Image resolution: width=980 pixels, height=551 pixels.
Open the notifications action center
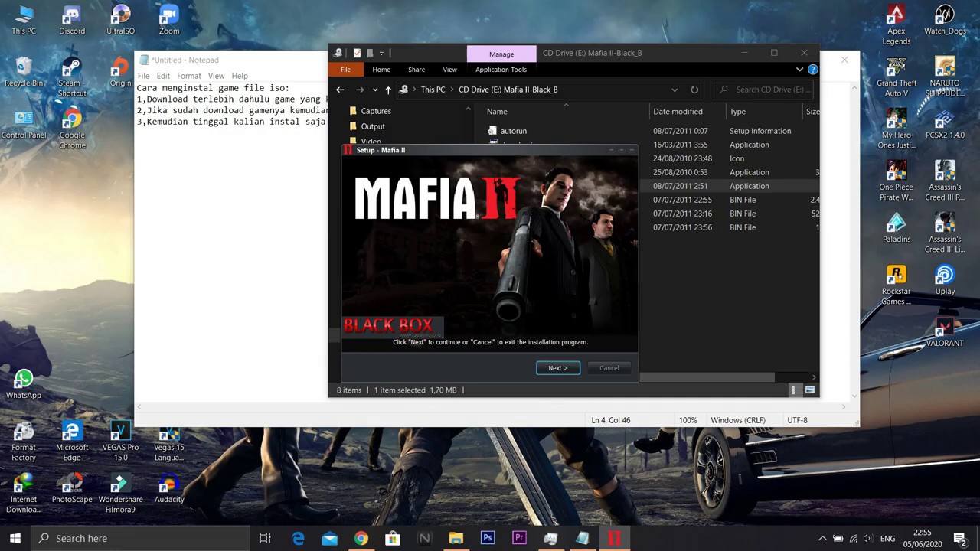point(959,539)
